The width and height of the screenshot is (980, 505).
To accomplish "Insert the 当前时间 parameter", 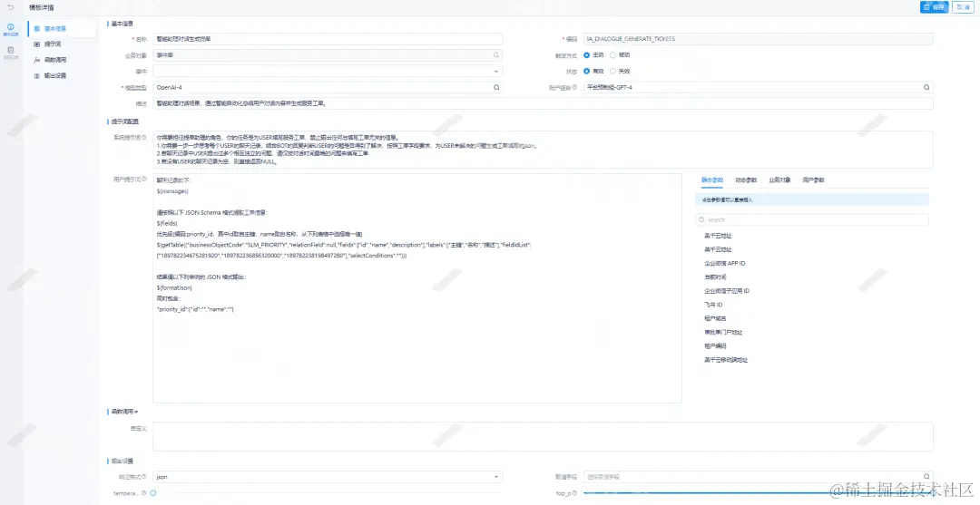I will click(x=715, y=277).
